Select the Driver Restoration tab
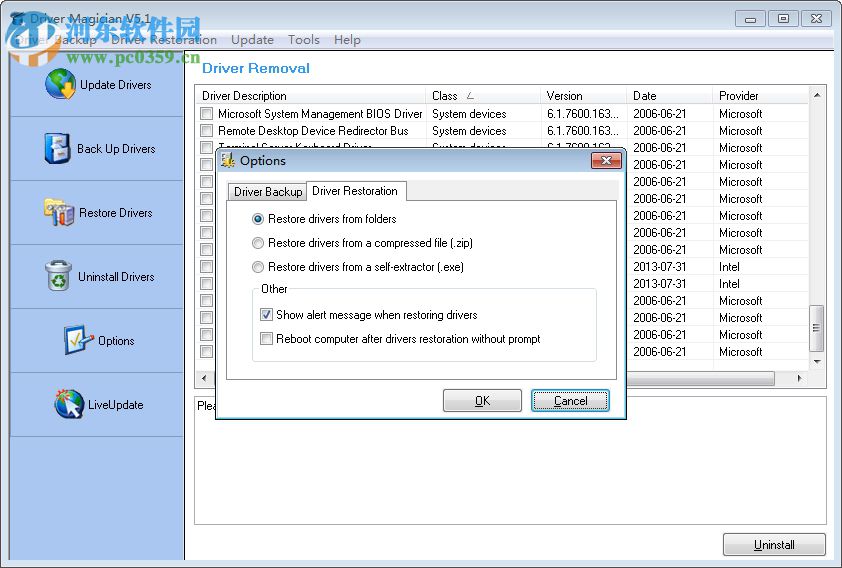Viewport: 842px width, 568px height. click(355, 191)
